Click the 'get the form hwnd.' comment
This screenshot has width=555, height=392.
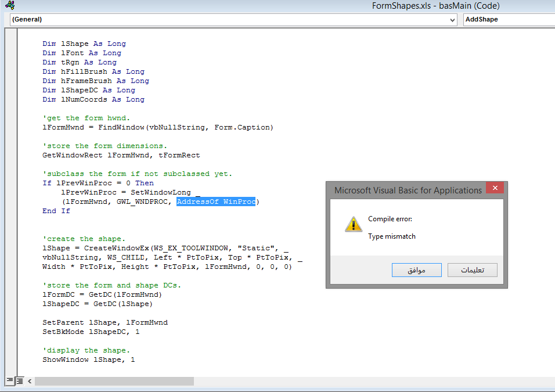point(87,118)
